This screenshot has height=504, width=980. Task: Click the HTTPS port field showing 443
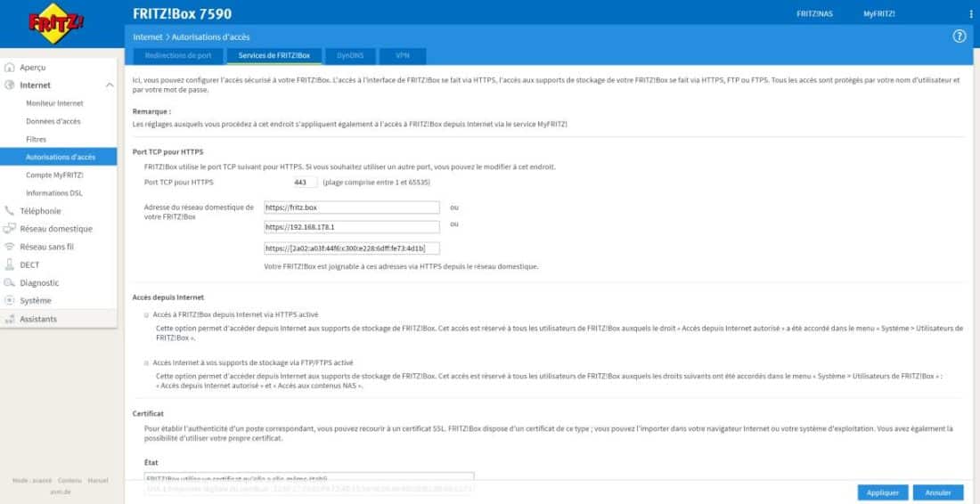click(x=305, y=183)
